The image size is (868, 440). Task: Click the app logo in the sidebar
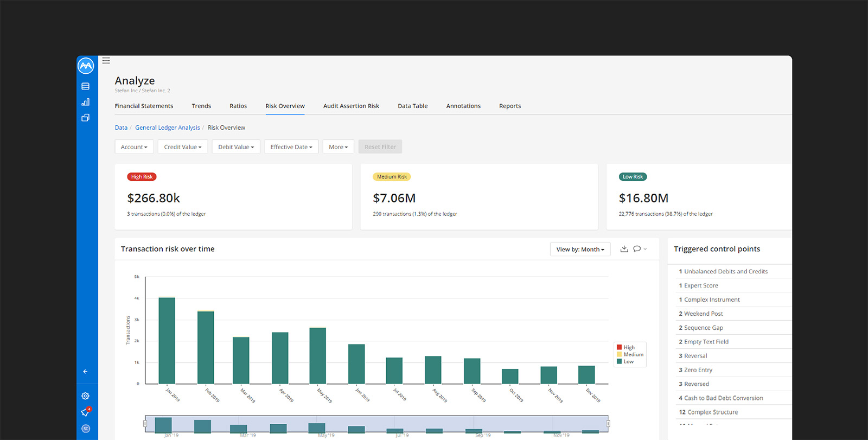(x=86, y=66)
